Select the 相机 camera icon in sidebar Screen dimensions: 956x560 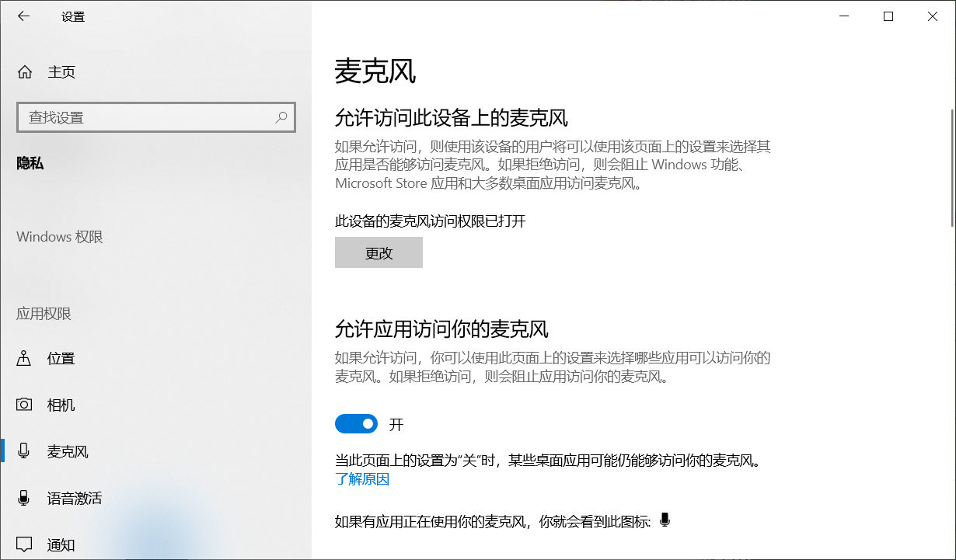point(25,405)
